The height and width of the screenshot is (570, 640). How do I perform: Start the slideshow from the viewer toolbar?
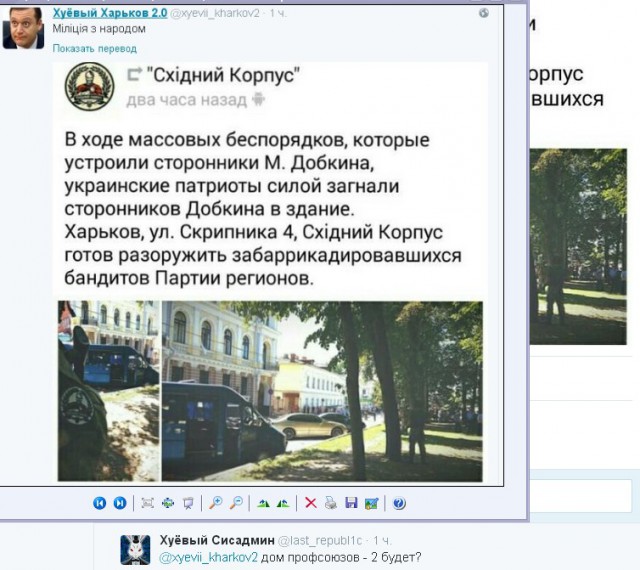point(188,503)
